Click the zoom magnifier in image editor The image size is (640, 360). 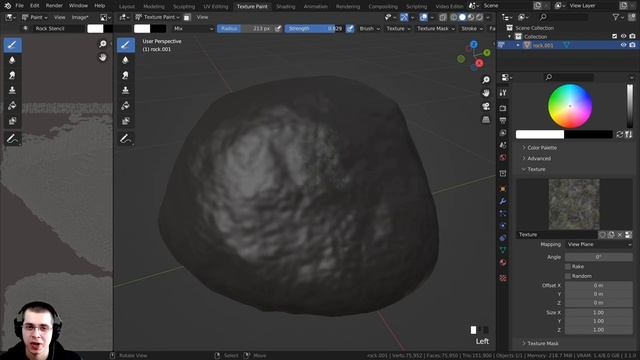pyautogui.click(x=102, y=44)
